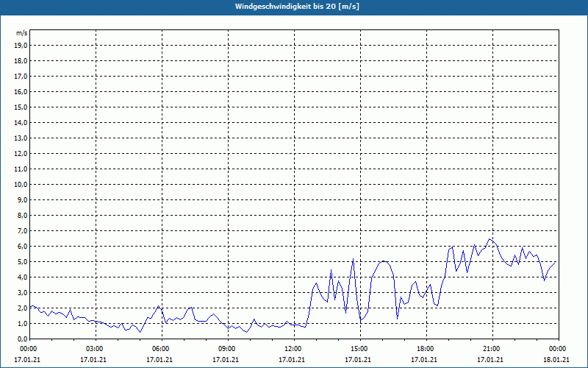588x368 pixels.
Task: Select the 4,0 y-axis label
Action: click(x=22, y=277)
